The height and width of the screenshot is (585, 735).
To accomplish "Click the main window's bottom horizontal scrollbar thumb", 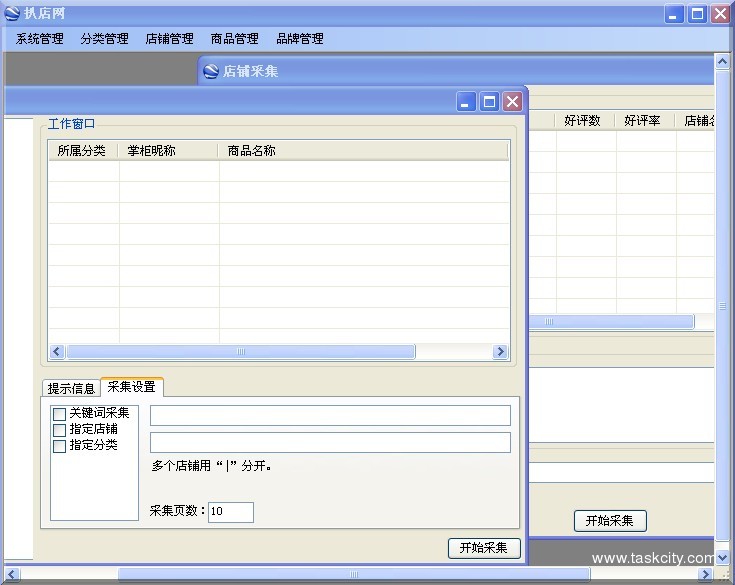I will (354, 574).
